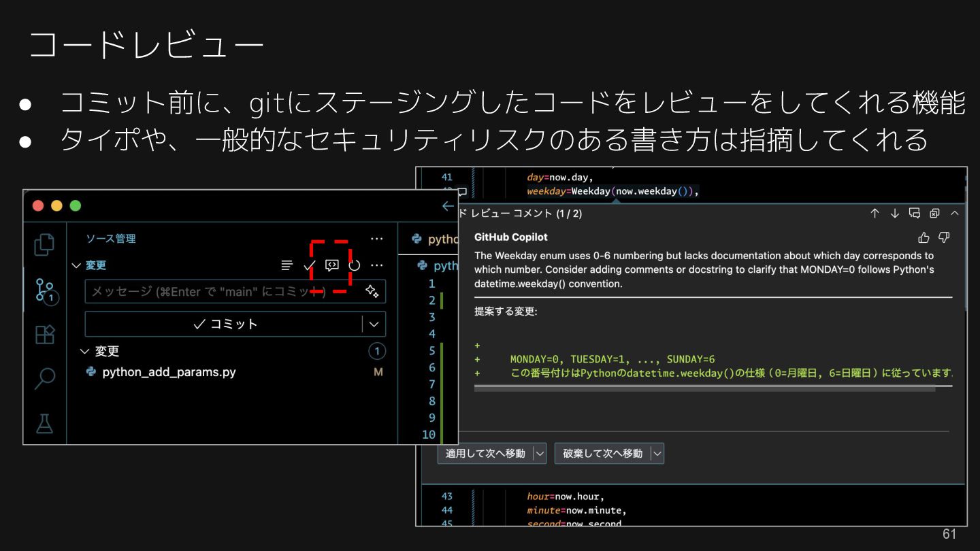Image resolution: width=980 pixels, height=551 pixels.
Task: Click the commit message input field
Action: [x=225, y=291]
